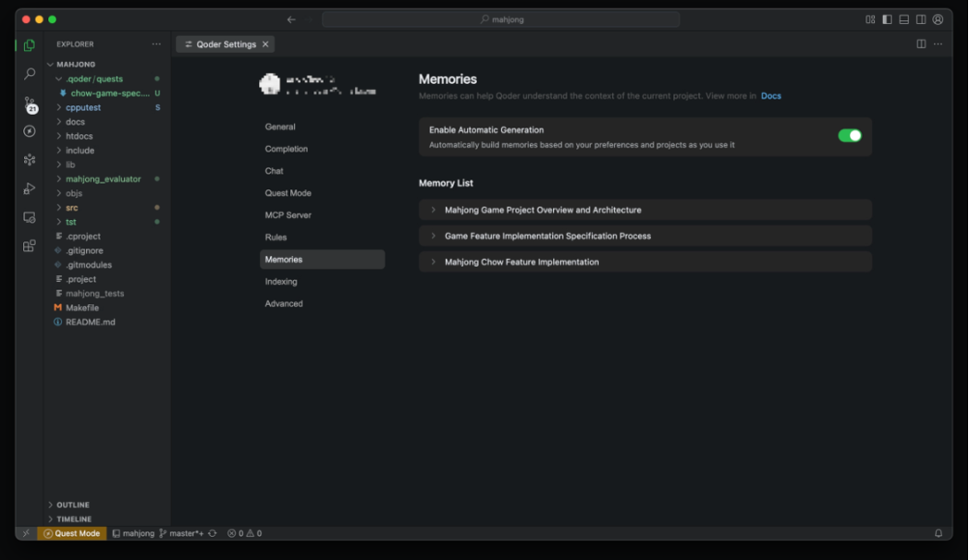Image resolution: width=969 pixels, height=560 pixels.
Task: Click the Explorer files icon
Action: (30, 45)
